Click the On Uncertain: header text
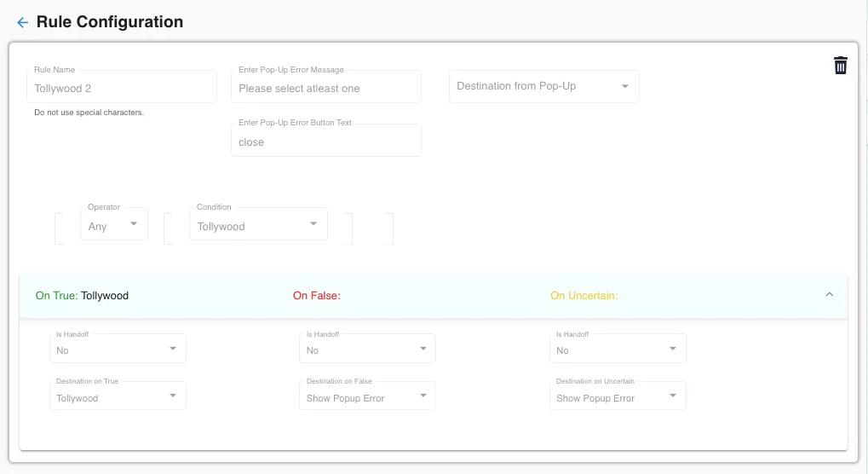Viewport: 868px width, 474px height. 584,296
